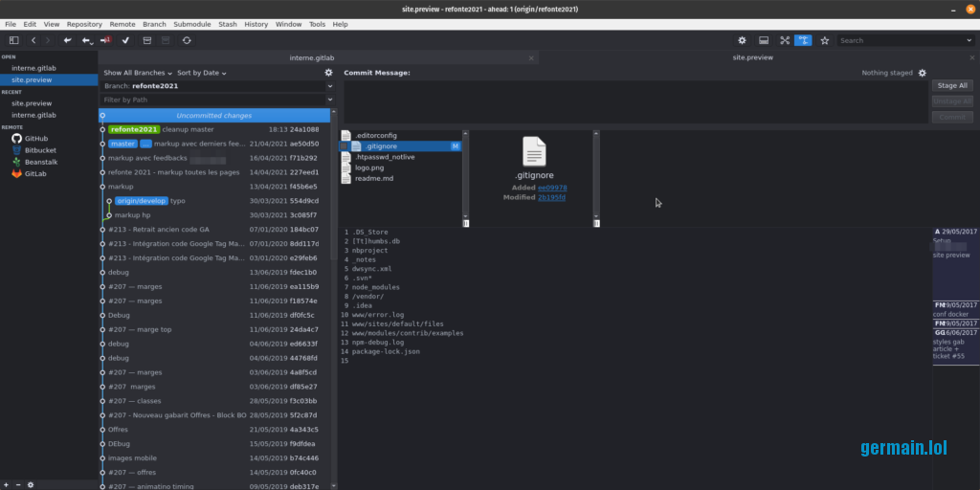The image size is (980, 490).
Task: Click the Fetch arrow icon in toolbar
Action: point(67,40)
